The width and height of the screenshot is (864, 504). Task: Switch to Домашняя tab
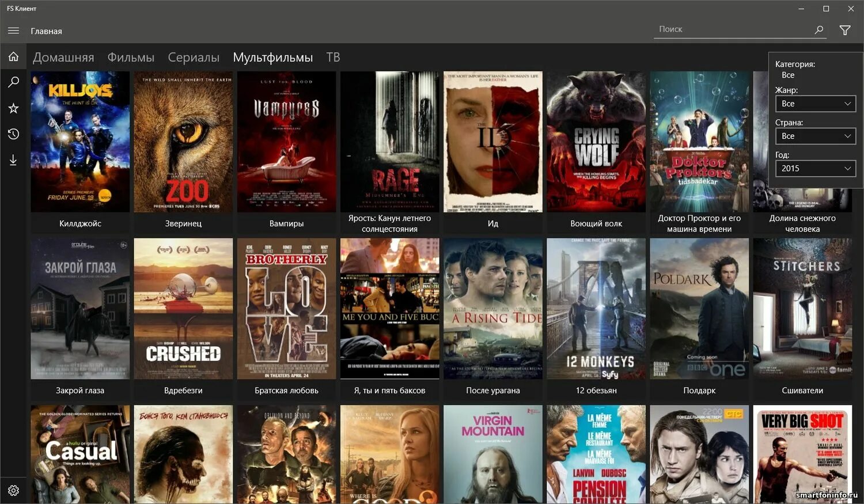coord(63,57)
